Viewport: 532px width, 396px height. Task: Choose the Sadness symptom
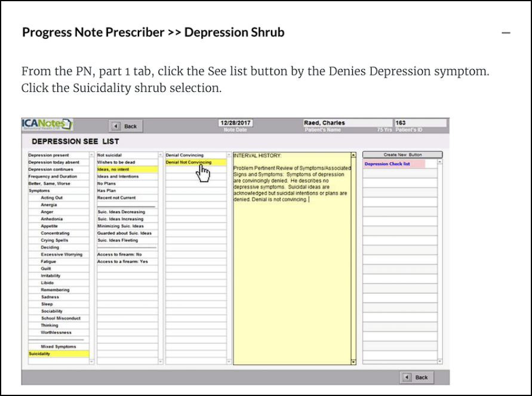[x=59, y=297]
